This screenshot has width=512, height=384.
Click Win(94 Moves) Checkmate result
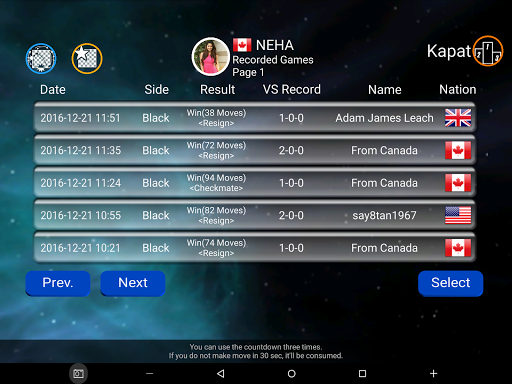click(216, 183)
